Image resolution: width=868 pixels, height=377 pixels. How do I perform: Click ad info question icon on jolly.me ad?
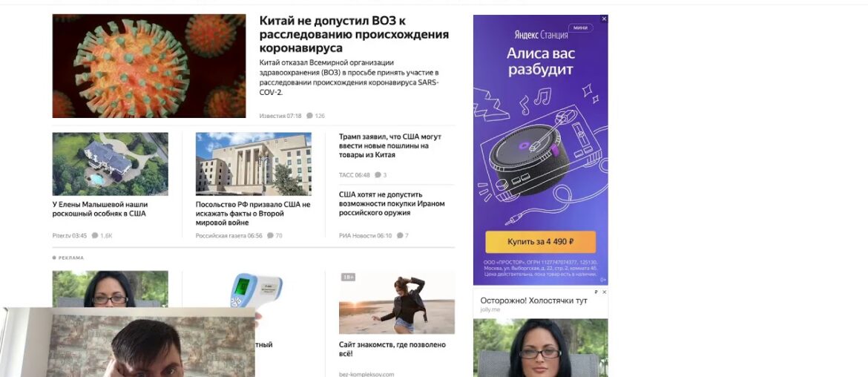click(x=596, y=292)
